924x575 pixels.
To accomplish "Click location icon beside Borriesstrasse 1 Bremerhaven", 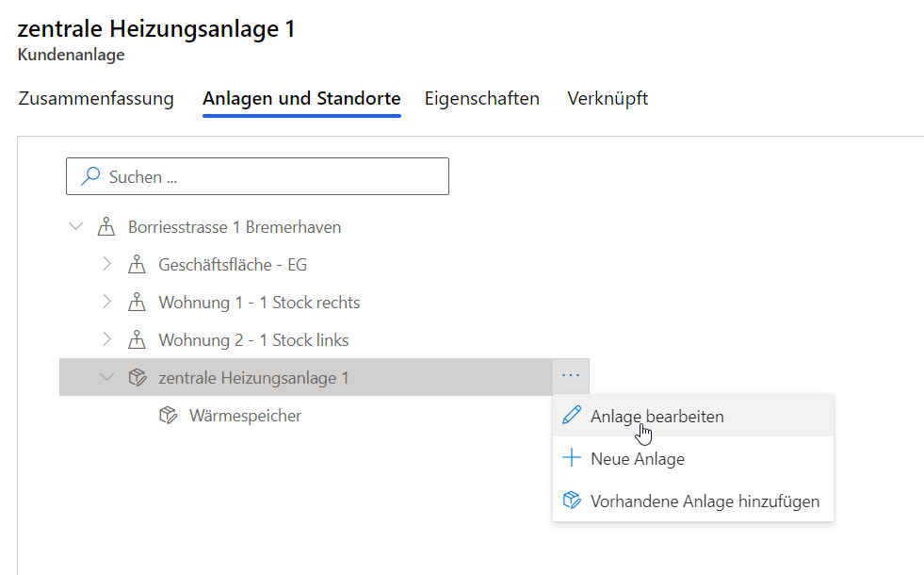I will click(105, 227).
